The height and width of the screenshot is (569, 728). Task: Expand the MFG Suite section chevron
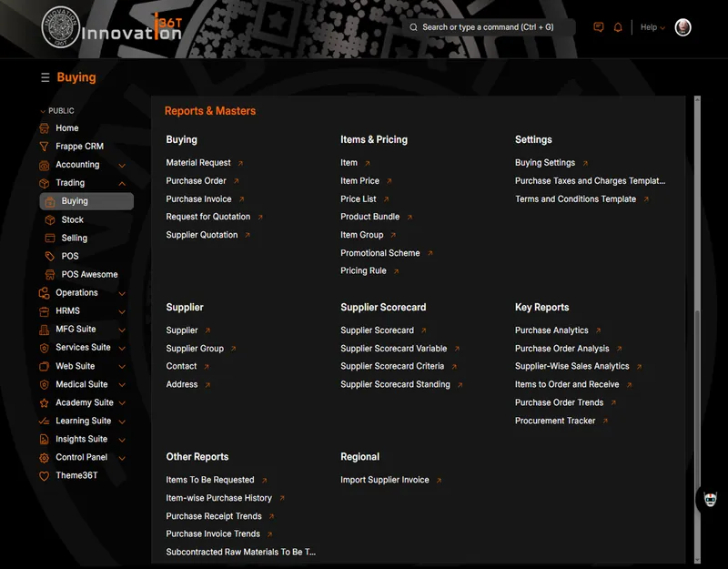point(122,330)
